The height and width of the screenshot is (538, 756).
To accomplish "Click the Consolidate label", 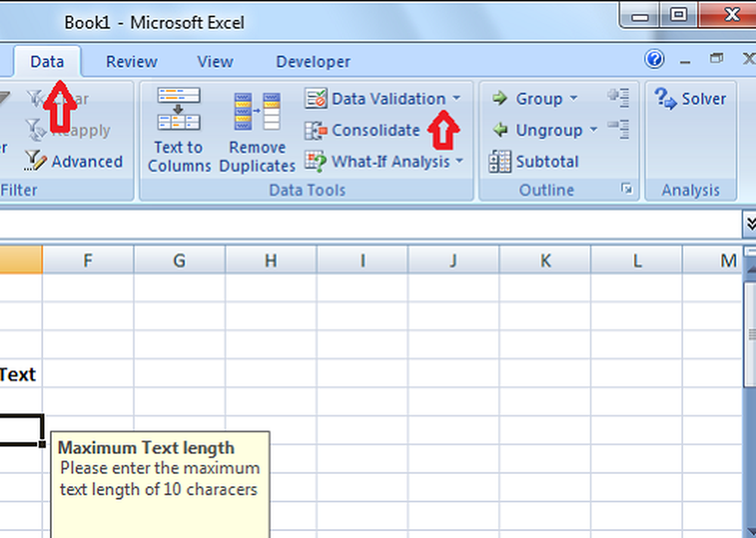I will [x=376, y=130].
